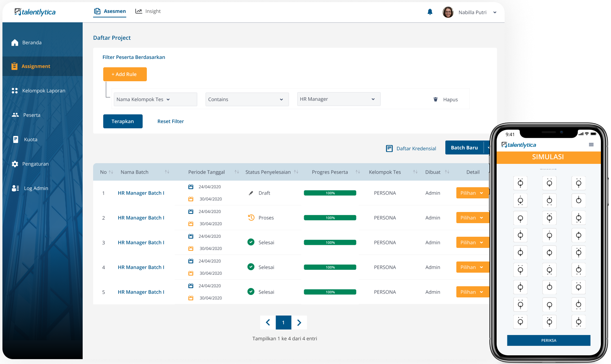Open HR Manager Batch I in row 5

[141, 292]
